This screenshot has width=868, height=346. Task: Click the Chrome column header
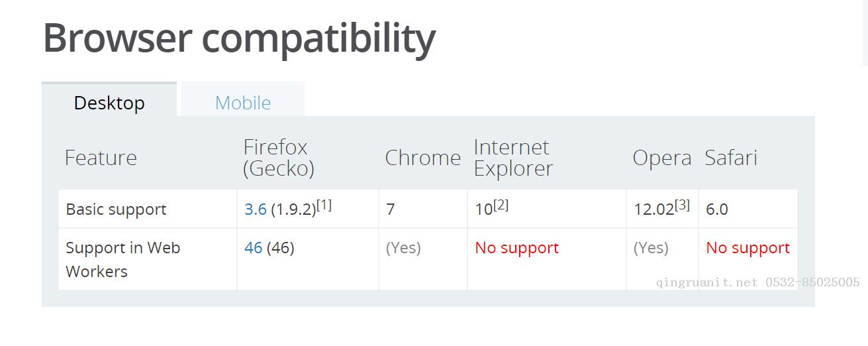422,158
